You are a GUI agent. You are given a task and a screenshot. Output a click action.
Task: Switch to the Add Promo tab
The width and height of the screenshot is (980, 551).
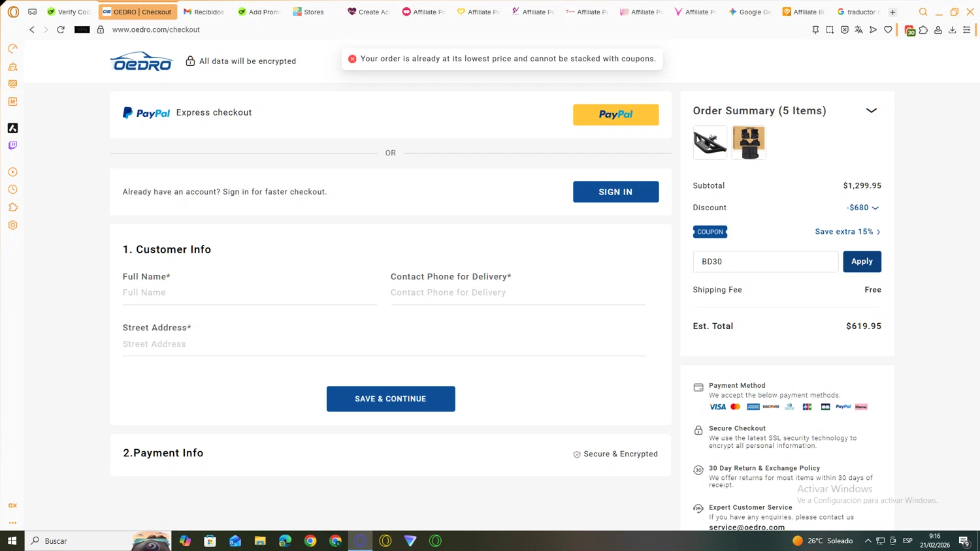(259, 12)
